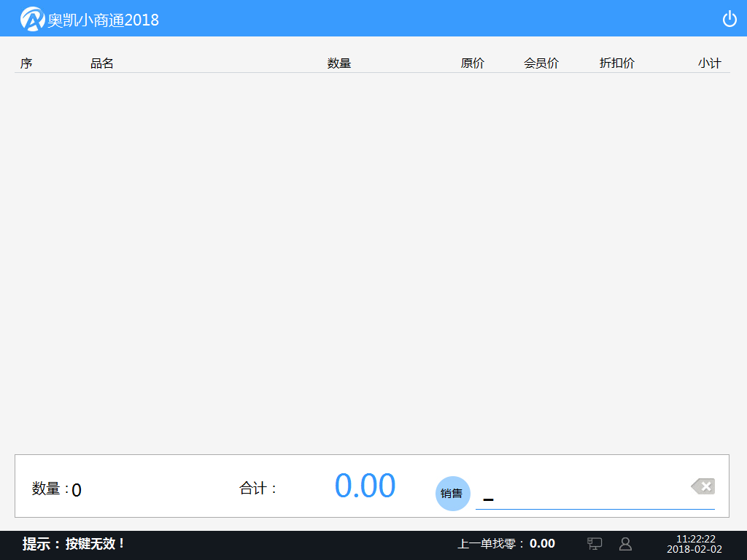Click the 提示：按键无效 hint message
The width and height of the screenshot is (747, 560).
point(74,543)
